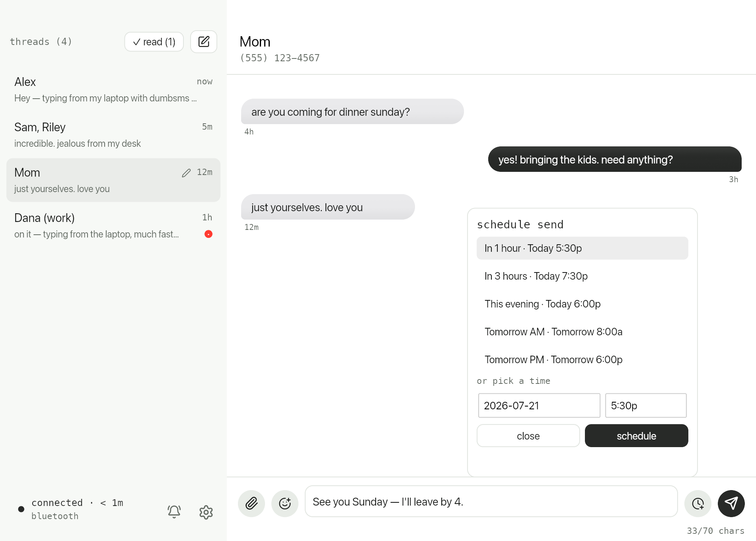Click the 'threads (4)' header label
756x541 pixels.
click(41, 42)
